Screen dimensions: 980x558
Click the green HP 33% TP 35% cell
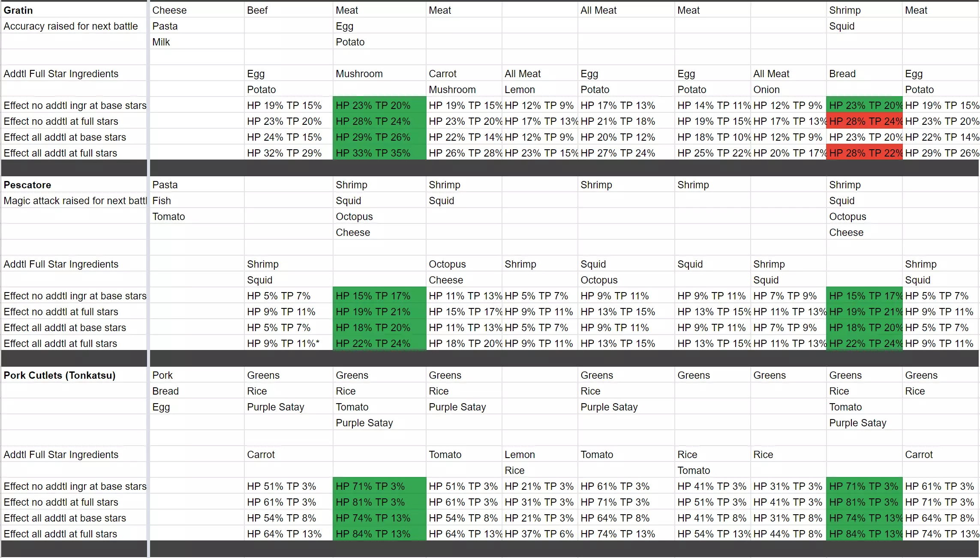pyautogui.click(x=373, y=153)
